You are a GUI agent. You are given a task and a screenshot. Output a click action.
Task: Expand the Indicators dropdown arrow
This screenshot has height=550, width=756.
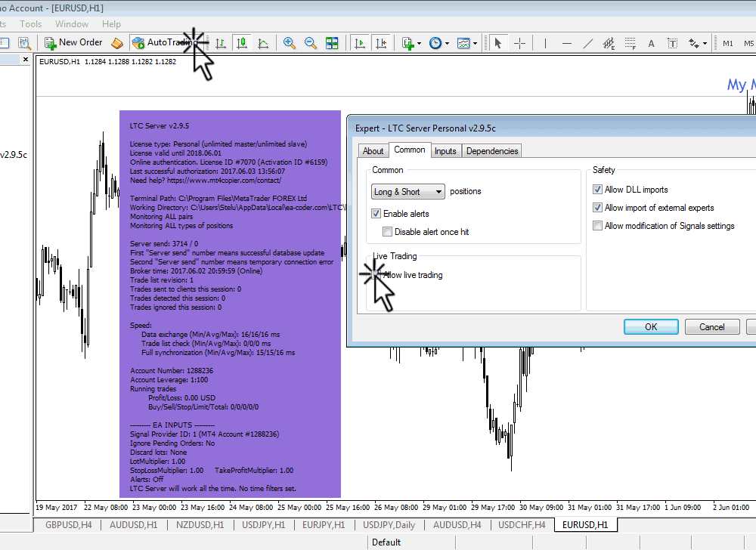coord(419,43)
